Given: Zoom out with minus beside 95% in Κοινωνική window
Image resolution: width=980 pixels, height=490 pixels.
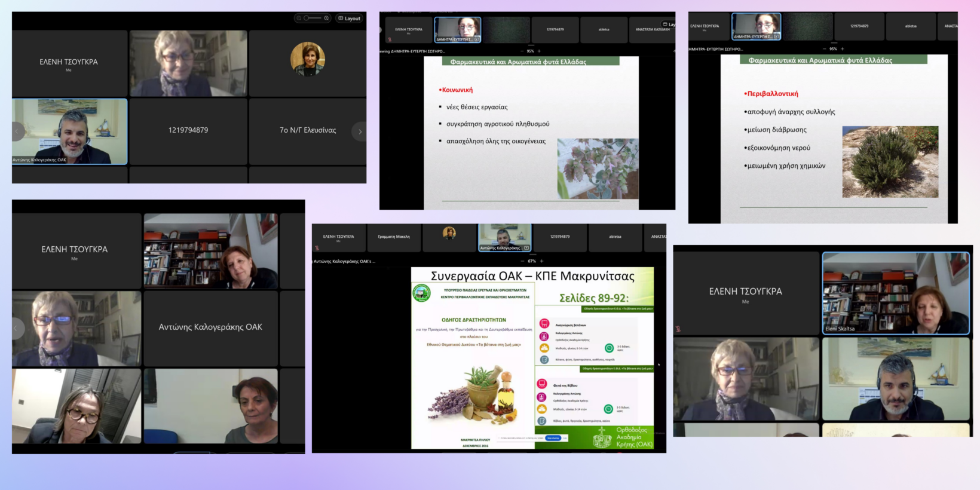Looking at the screenshot, I should pyautogui.click(x=521, y=51).
